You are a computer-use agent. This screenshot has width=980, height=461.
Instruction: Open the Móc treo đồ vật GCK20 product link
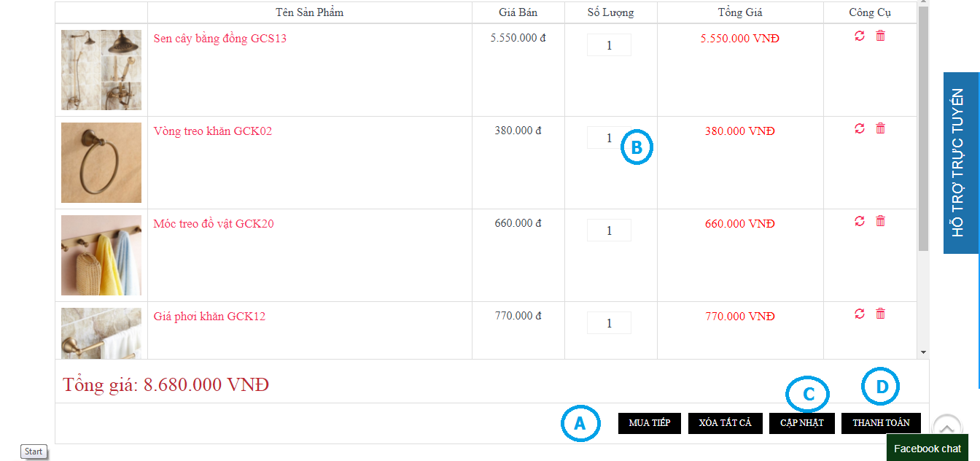214,224
